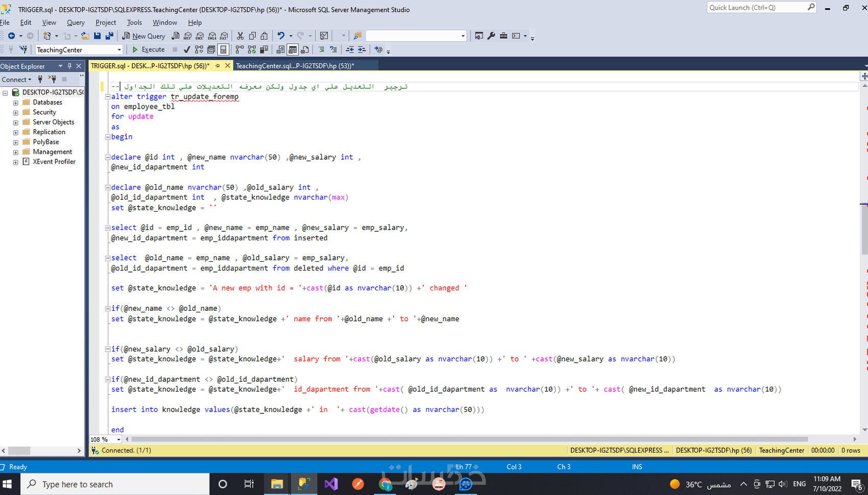Click Find in Files icon
Screen dimensions: 868x495
point(357,36)
